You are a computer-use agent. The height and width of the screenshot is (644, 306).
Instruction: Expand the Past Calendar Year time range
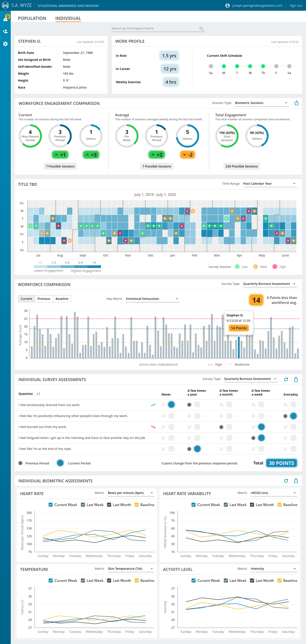tap(269, 184)
